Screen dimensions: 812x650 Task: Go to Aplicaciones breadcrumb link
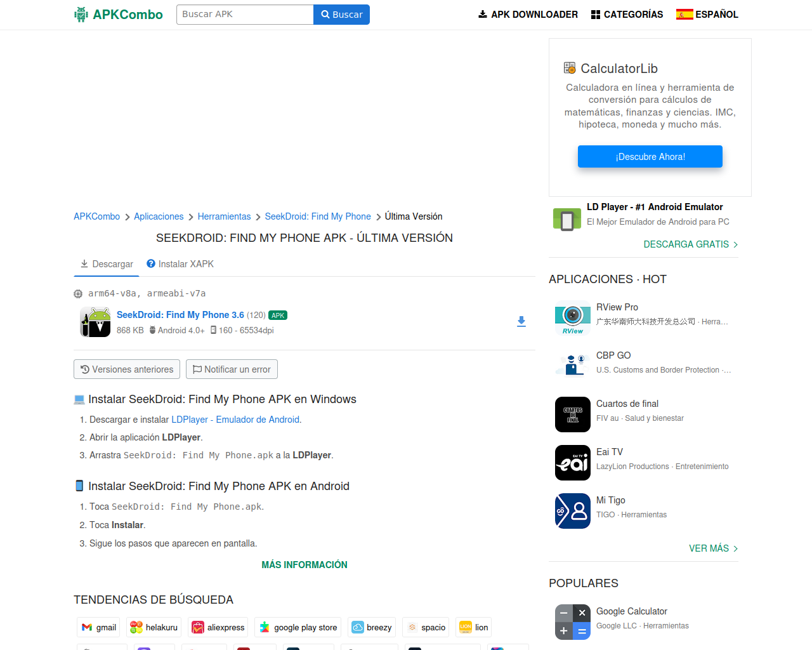point(159,216)
